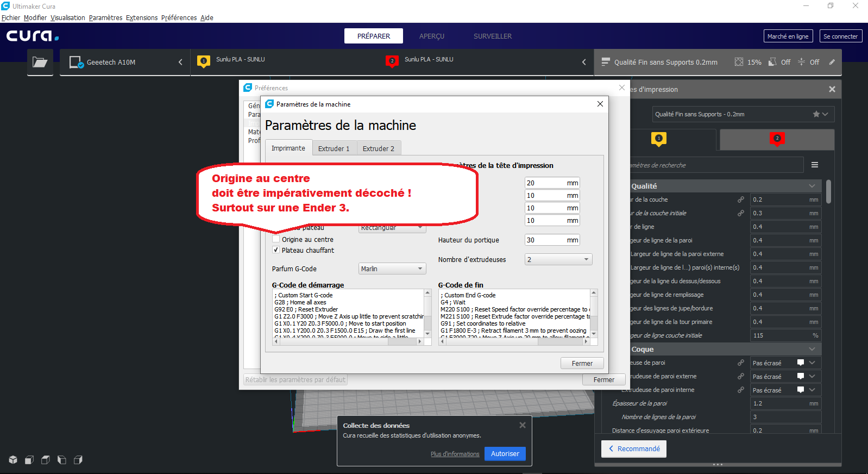Click Fermer in the machine settings dialog

pyautogui.click(x=582, y=363)
